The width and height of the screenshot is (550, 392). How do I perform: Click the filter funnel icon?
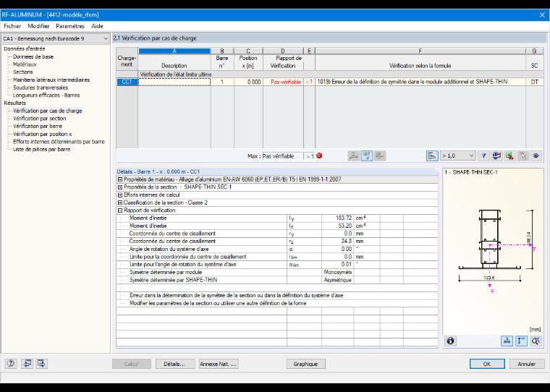pos(483,155)
